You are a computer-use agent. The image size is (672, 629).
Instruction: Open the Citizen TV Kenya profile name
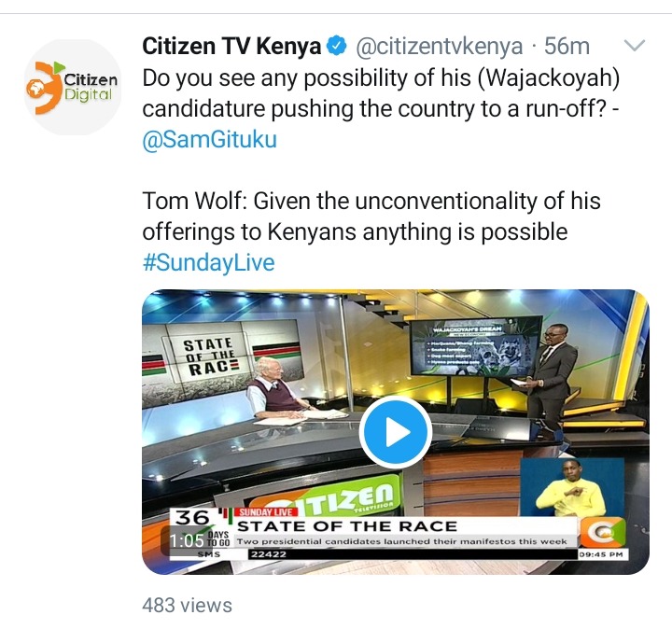(231, 46)
